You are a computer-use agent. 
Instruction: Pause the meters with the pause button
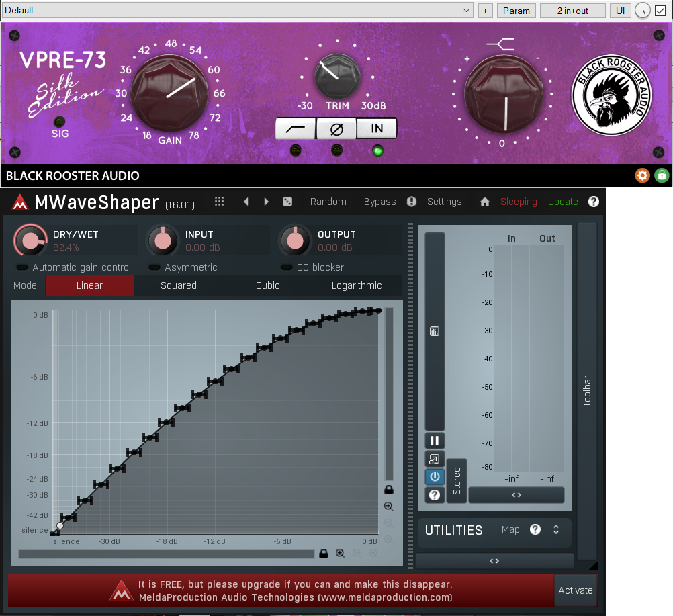[x=435, y=441]
